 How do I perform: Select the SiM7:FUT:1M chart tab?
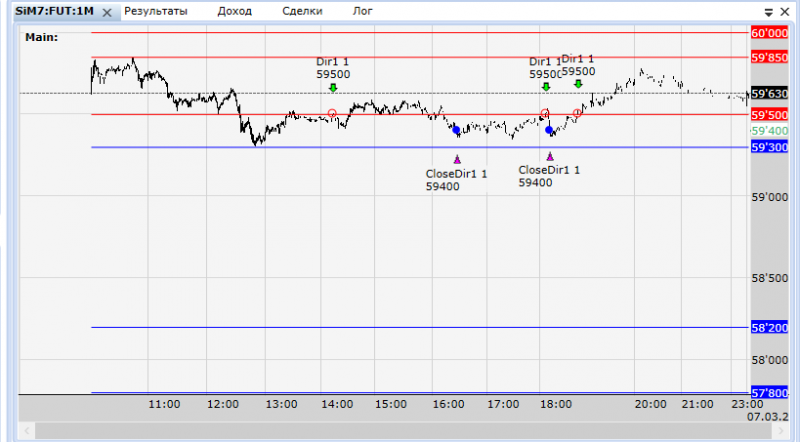(x=54, y=11)
